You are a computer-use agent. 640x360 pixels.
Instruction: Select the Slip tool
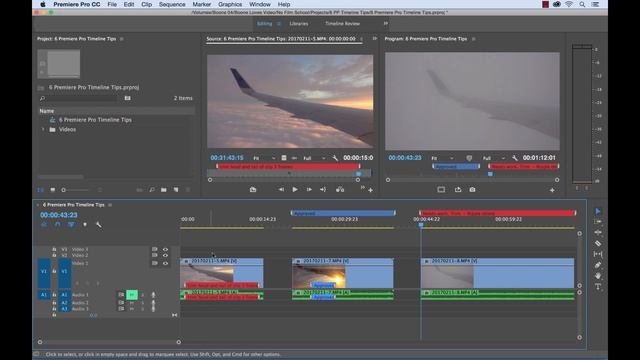598,254
